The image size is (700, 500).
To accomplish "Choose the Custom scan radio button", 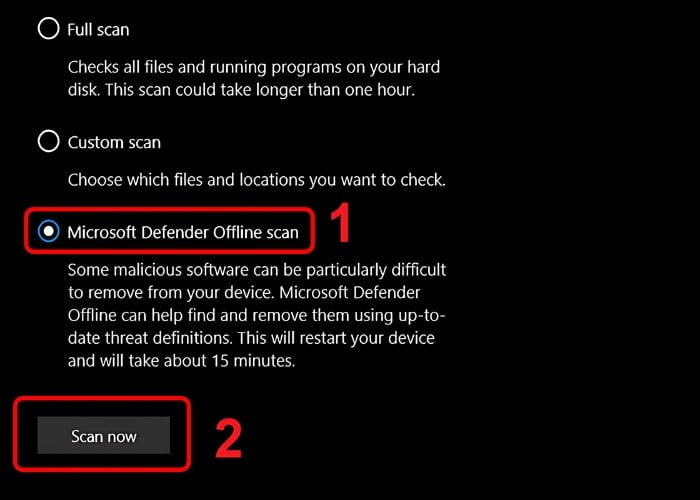I will pos(48,142).
